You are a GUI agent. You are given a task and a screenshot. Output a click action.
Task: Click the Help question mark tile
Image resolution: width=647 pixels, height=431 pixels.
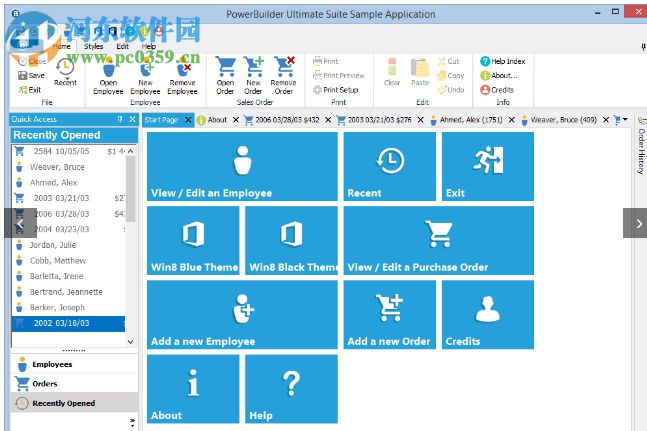(291, 389)
